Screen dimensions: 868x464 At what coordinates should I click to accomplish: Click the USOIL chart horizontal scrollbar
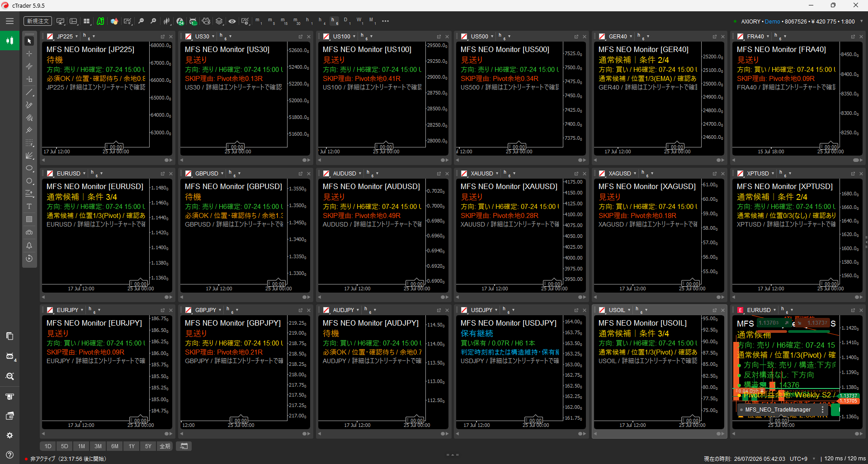click(659, 434)
